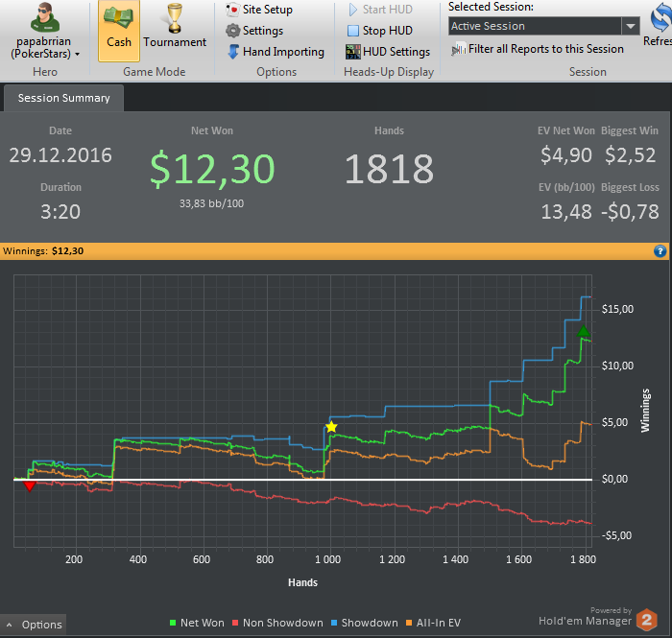Screen dimensions: 672x638
Task: Click the Start HUD button
Action: click(x=380, y=10)
